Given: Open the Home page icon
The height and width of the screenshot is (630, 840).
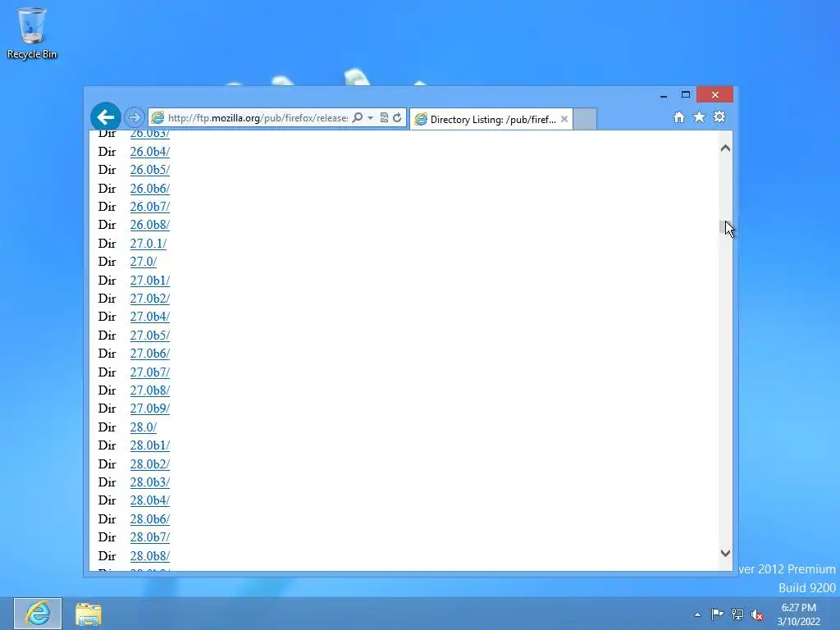Looking at the screenshot, I should click(x=679, y=116).
